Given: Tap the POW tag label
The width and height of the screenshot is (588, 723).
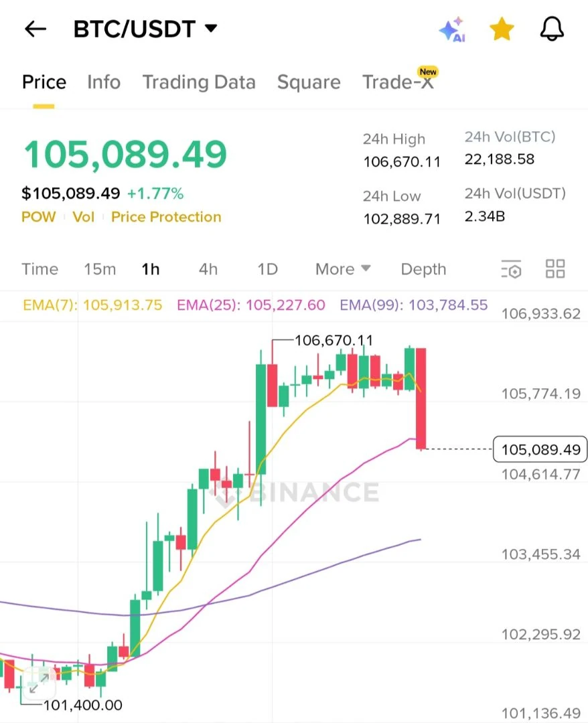Looking at the screenshot, I should (x=38, y=217).
